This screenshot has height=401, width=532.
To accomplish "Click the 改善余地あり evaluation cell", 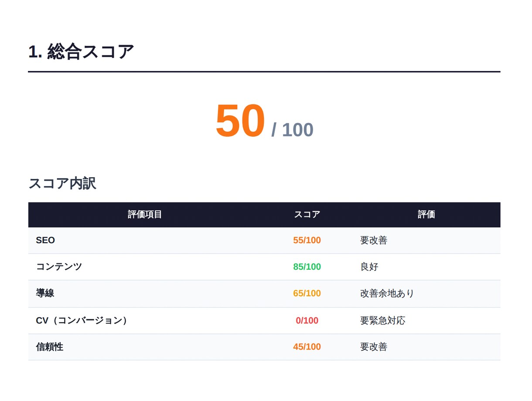I will [387, 293].
